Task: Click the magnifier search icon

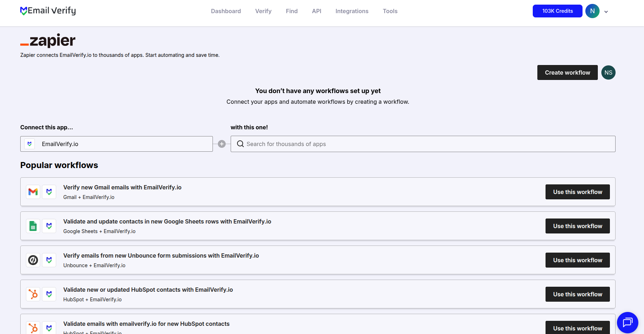Action: (x=241, y=144)
